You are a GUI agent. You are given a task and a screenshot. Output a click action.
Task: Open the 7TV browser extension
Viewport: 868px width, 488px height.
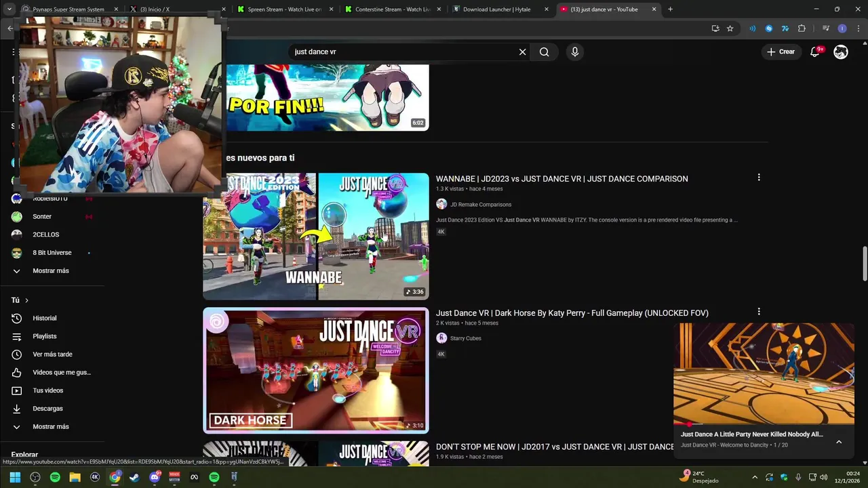[785, 28]
